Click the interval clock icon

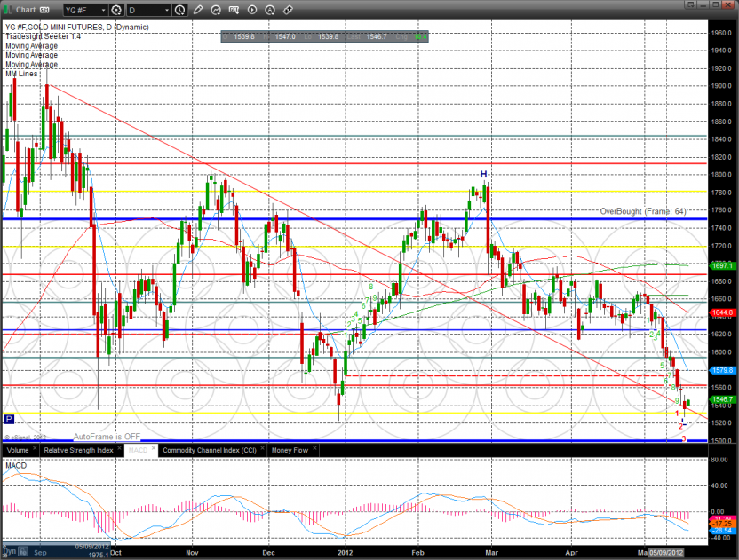click(180, 10)
